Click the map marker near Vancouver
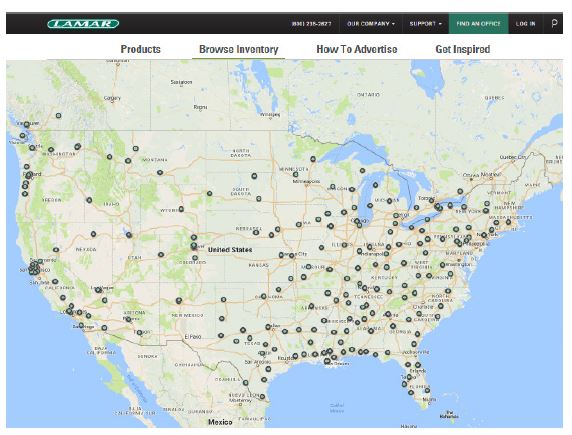This screenshot has height=435, width=572. pyautogui.click(x=27, y=124)
